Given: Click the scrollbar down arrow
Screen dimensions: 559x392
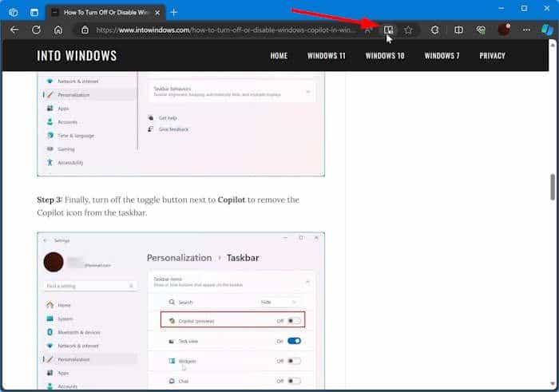Looking at the screenshot, I should pyautogui.click(x=553, y=384).
